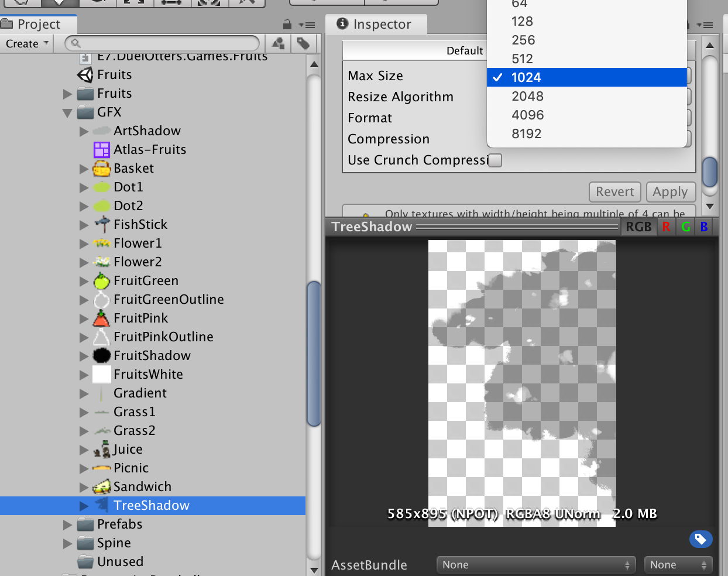Viewport: 728px width, 576px height.
Task: Click the Spine folder icon
Action: [85, 543]
